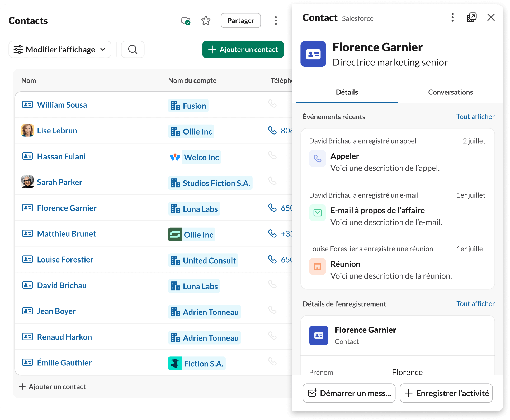The width and height of the screenshot is (510, 420).
Task: Open the search icon in Contacts
Action: [x=133, y=49]
